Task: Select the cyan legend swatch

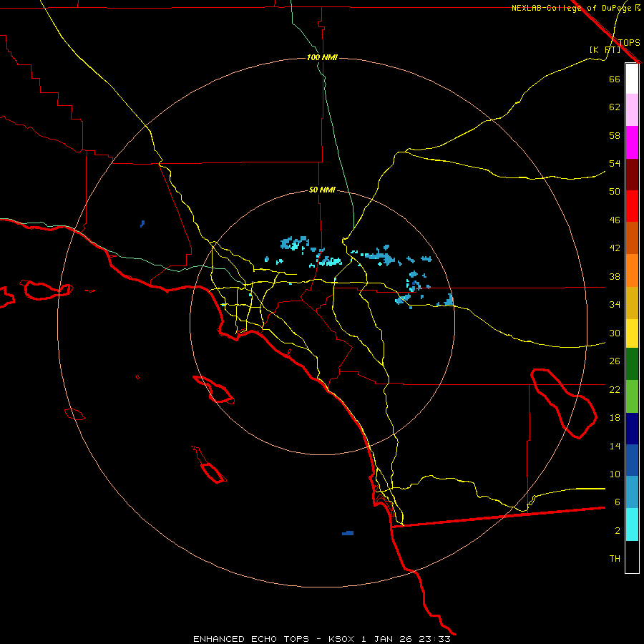Action: [x=632, y=525]
